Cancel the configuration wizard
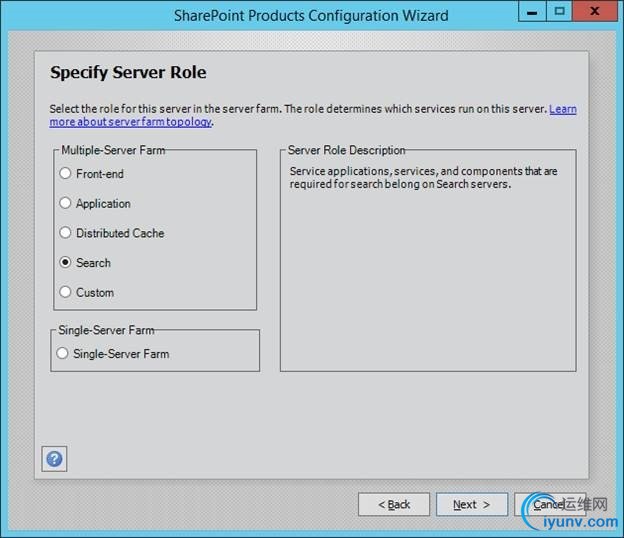 [x=549, y=504]
